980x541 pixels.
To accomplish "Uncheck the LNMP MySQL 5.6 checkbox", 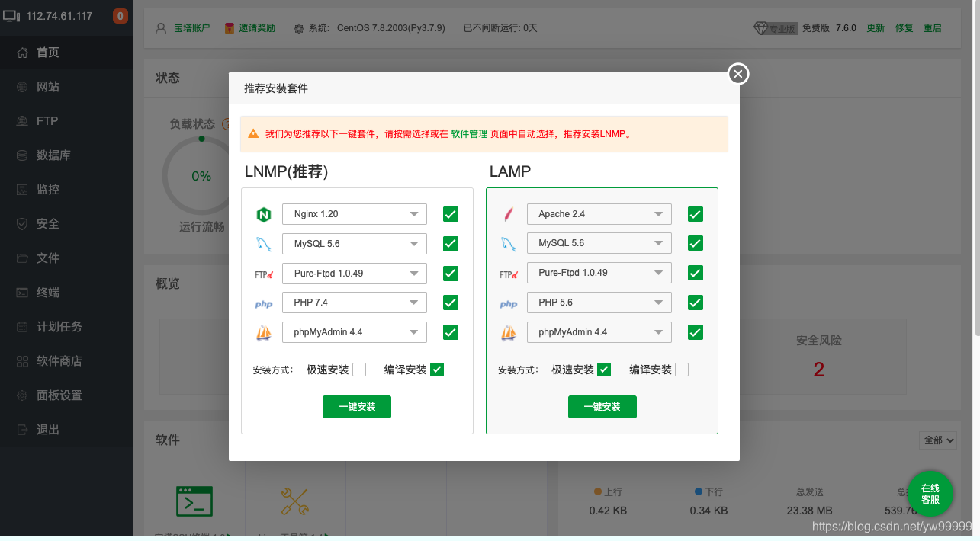I will point(451,244).
